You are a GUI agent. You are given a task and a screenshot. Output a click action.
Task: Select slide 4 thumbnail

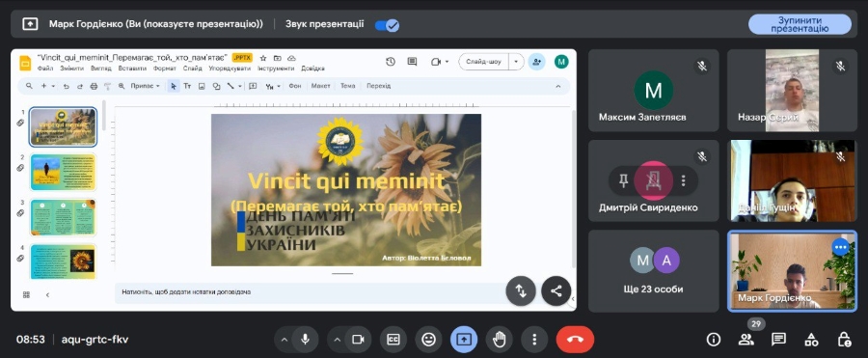63,261
